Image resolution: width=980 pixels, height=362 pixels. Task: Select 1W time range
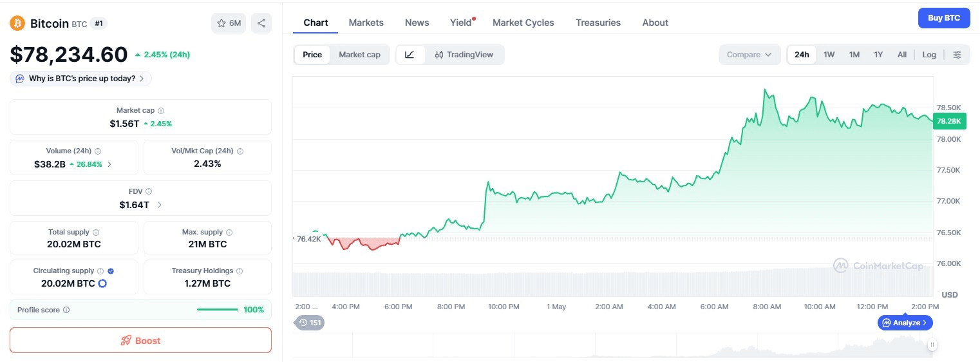(829, 55)
